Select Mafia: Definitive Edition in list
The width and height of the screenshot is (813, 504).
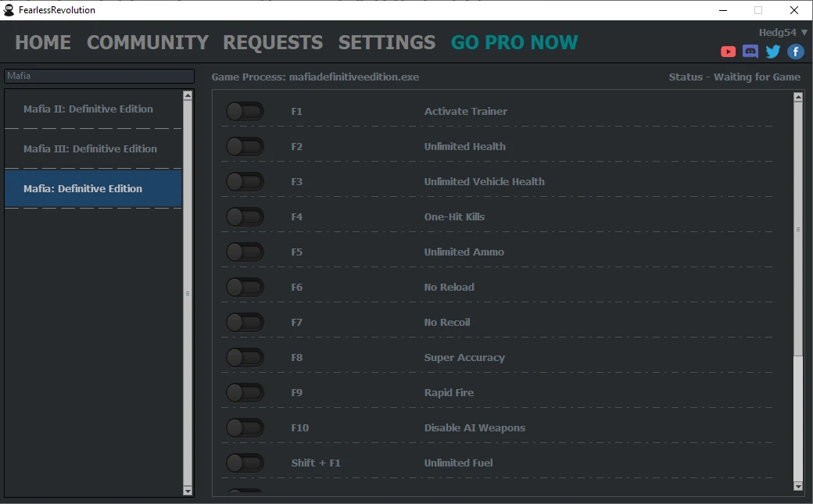point(93,189)
